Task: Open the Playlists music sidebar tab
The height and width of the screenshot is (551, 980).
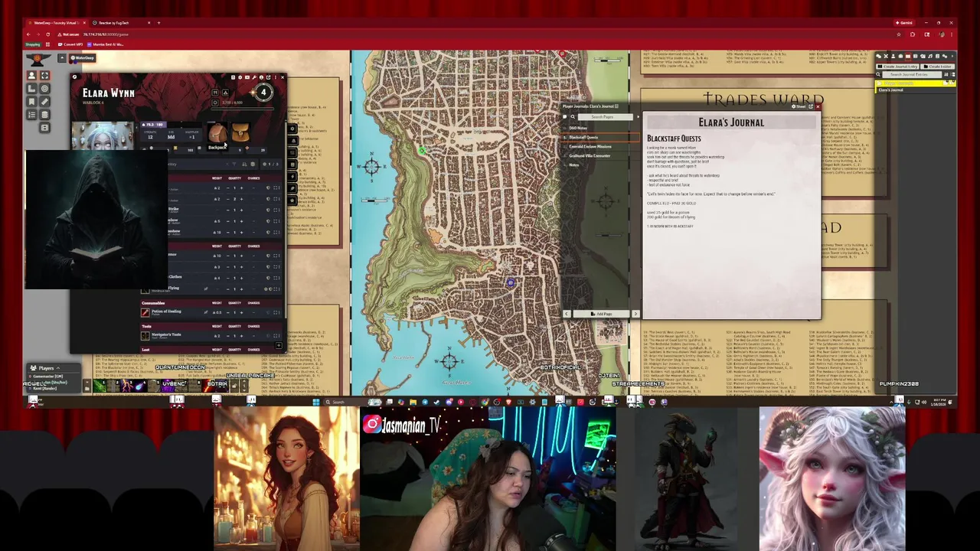Action: pyautogui.click(x=930, y=56)
